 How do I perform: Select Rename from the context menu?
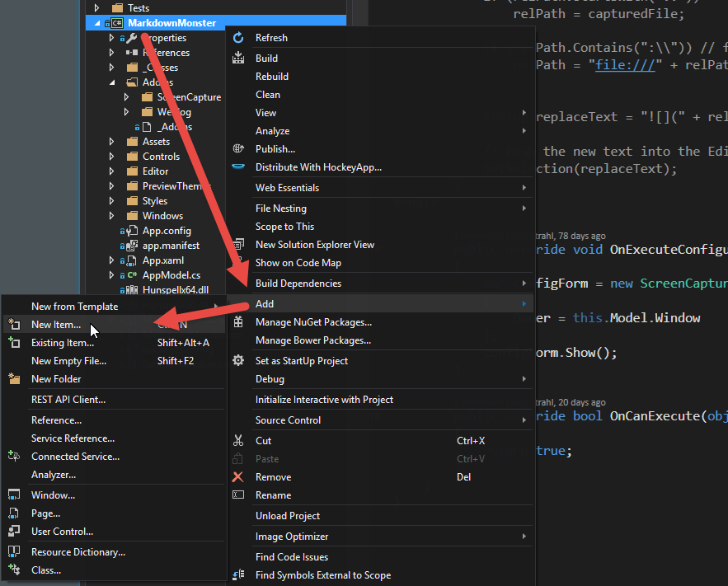[x=272, y=495]
